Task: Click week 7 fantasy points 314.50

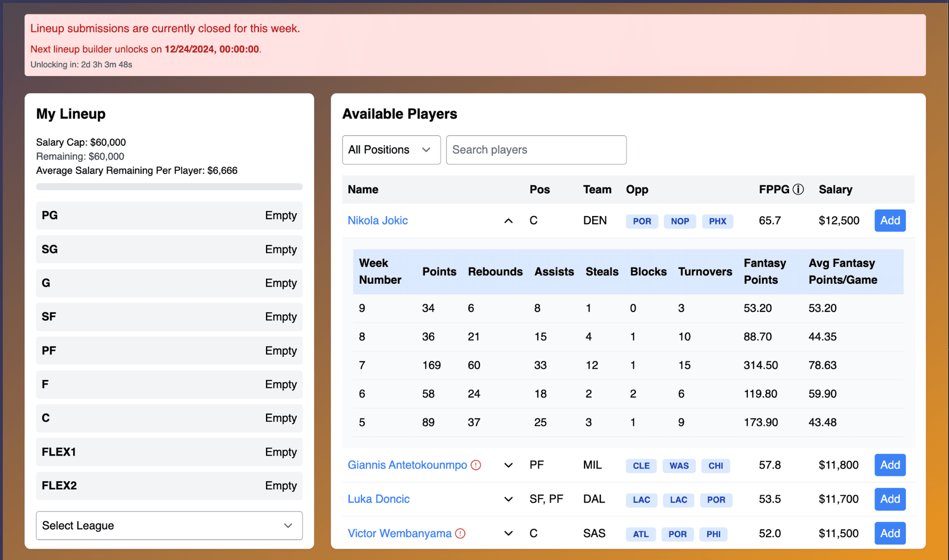Action: (761, 365)
